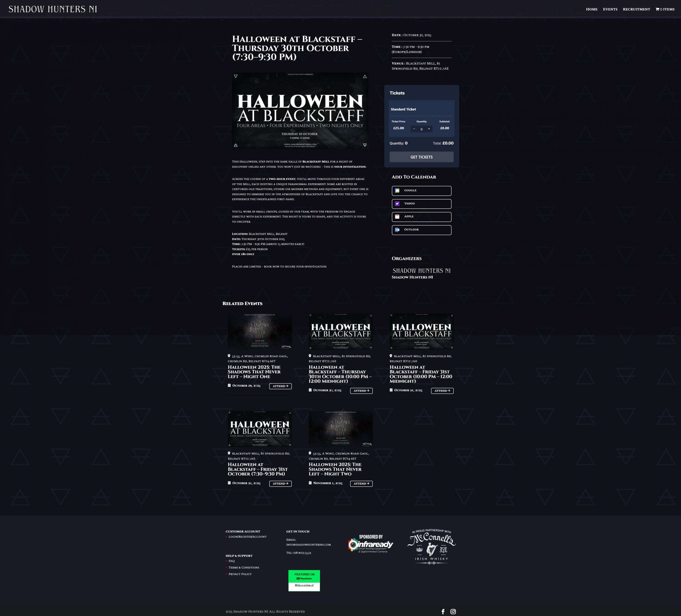Viewport: 681px width, 616px height.
Task: Decrease ticket quantity with minus button
Action: (414, 129)
